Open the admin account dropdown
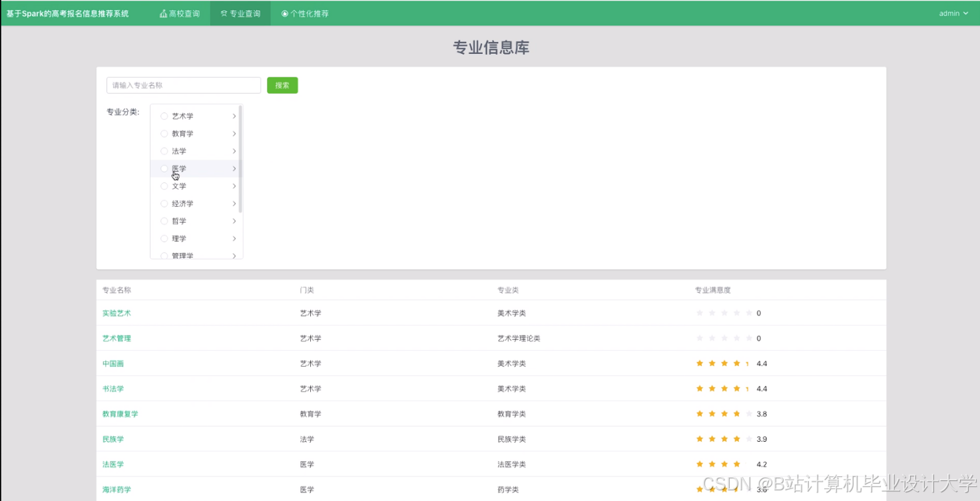The image size is (980, 501). (x=952, y=13)
